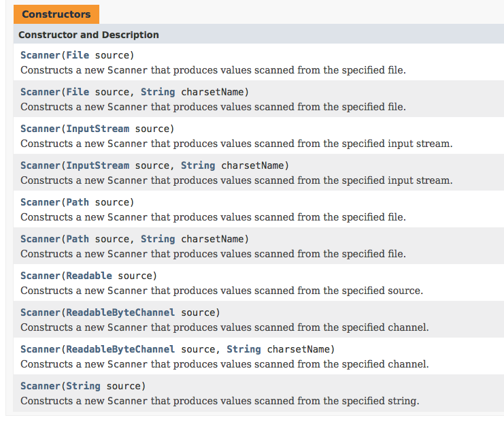Viewport: 504px width, 422px height.
Task: Click String type in ReadableByteChannel, charsetName constructor
Action: click(243, 349)
